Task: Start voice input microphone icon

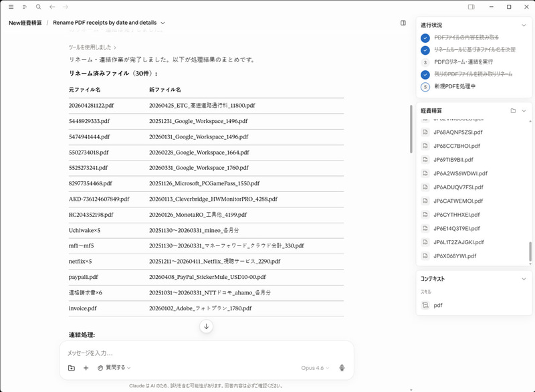Action: tap(342, 368)
